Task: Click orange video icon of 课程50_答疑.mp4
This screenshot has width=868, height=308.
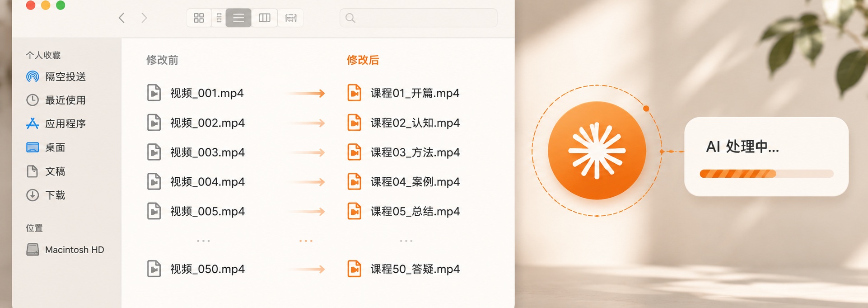Action: click(354, 269)
